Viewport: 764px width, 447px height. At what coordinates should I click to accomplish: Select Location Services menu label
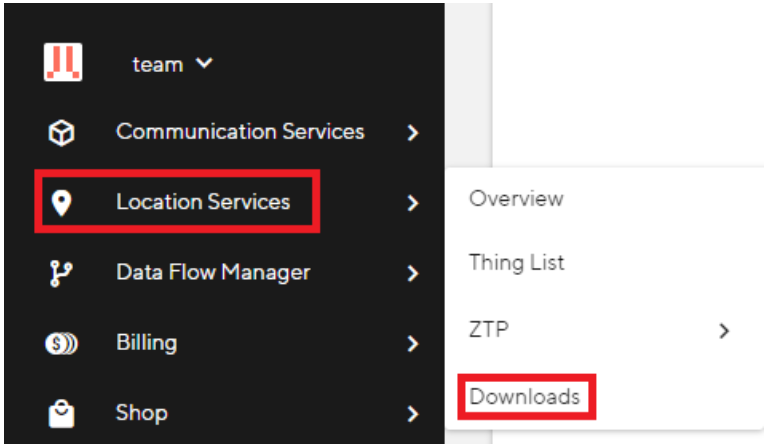pyautogui.click(x=203, y=202)
